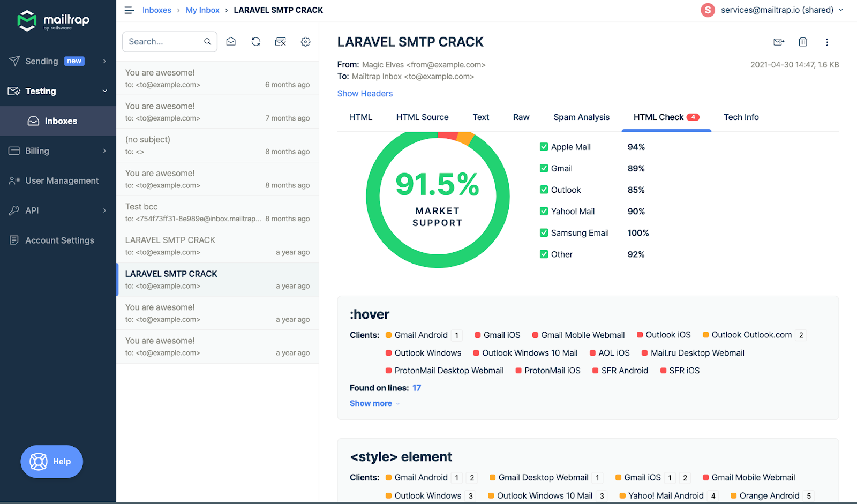
Task: Click Gmail Android line 1 badge under :hover
Action: coord(457,335)
